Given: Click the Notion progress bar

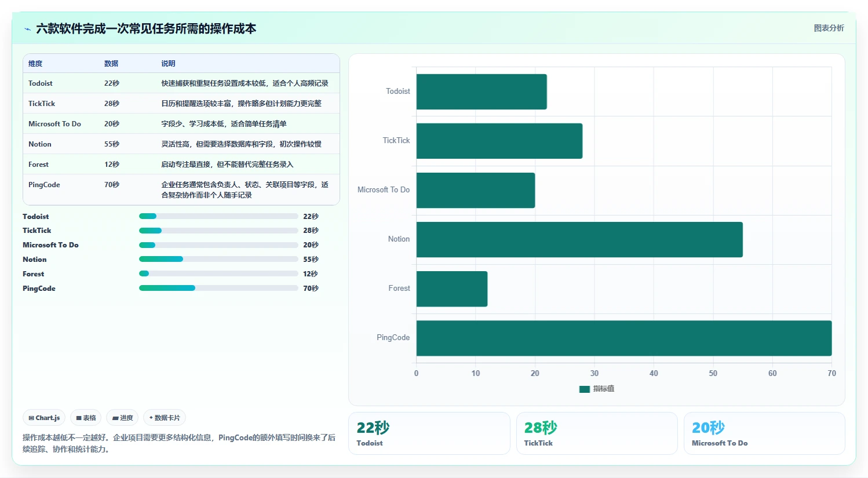Looking at the screenshot, I should [x=218, y=259].
